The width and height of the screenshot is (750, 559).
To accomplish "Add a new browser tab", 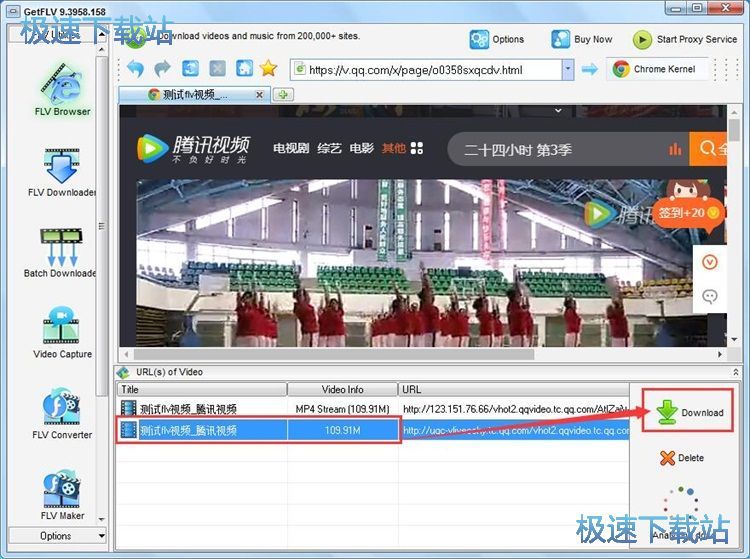I will (283, 95).
